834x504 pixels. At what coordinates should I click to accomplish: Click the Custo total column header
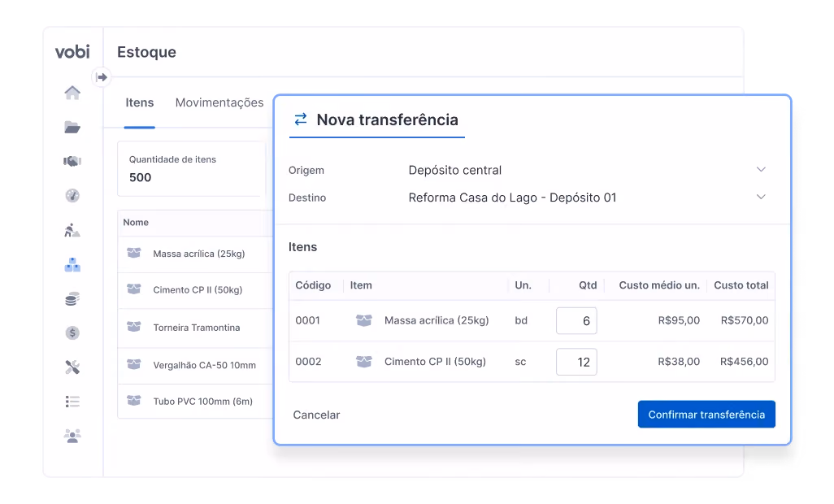coord(741,285)
